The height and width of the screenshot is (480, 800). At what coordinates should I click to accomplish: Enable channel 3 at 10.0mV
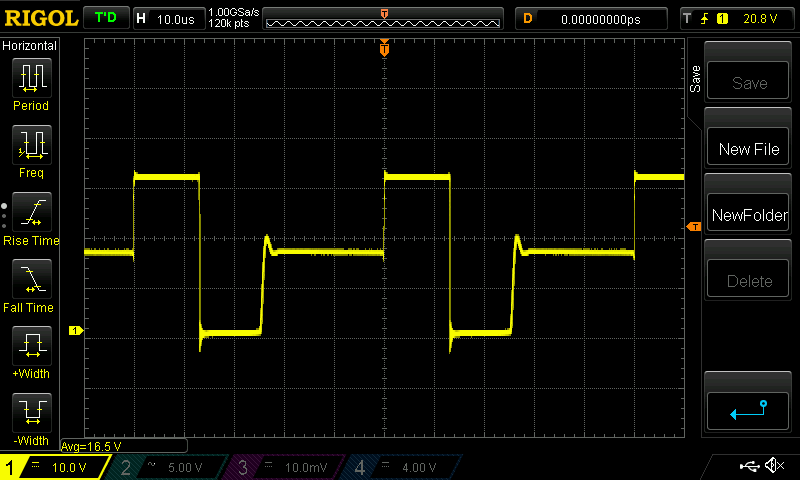click(285, 467)
